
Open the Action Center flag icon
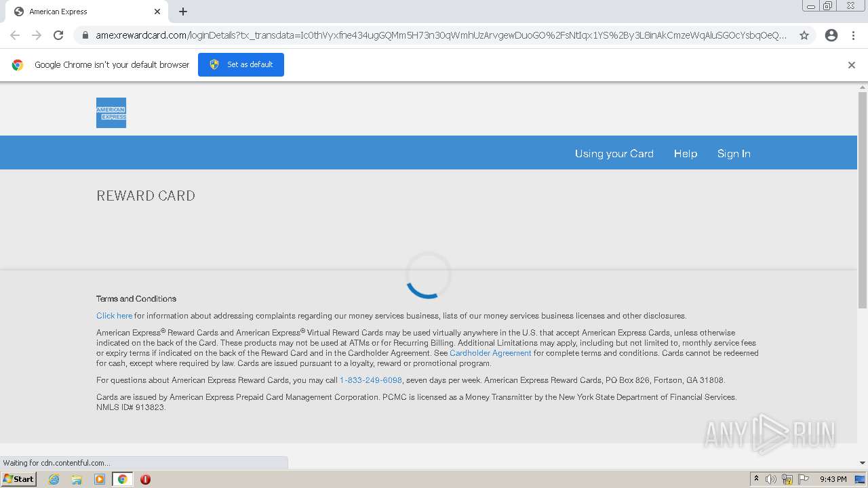[x=804, y=479]
